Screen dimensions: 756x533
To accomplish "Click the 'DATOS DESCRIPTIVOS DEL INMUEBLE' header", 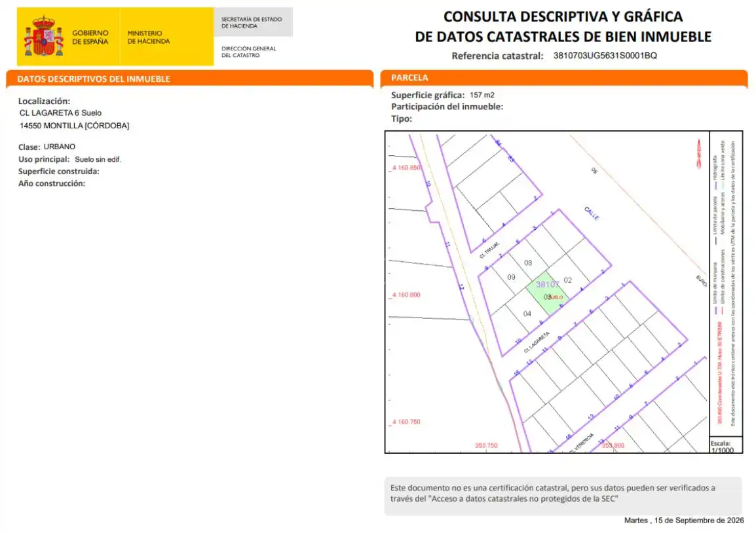I will pyautogui.click(x=94, y=79).
